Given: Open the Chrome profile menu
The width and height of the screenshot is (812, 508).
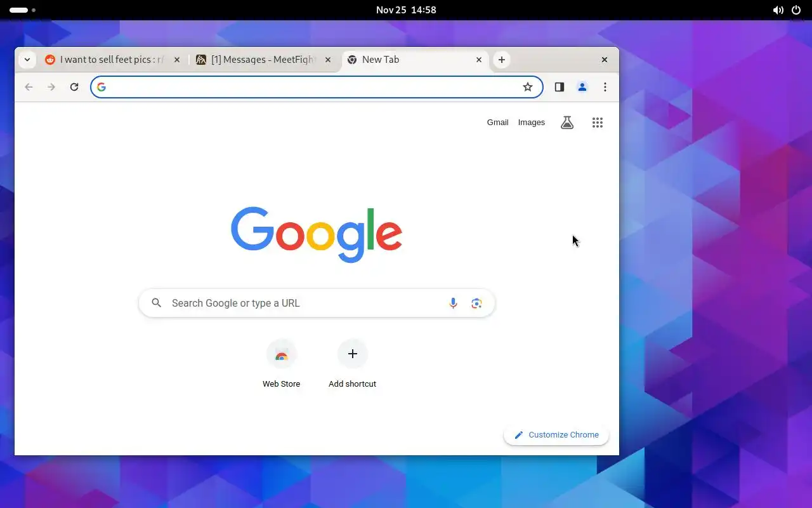Looking at the screenshot, I should tap(582, 87).
